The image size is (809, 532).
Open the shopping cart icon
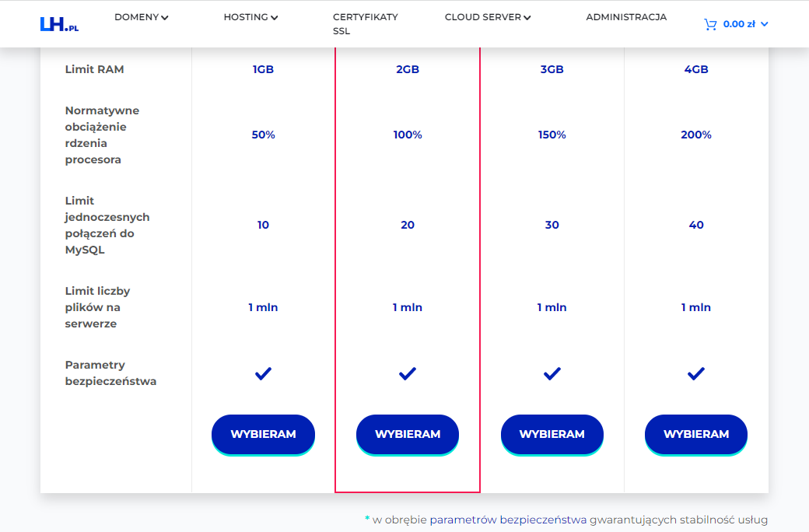(x=710, y=24)
